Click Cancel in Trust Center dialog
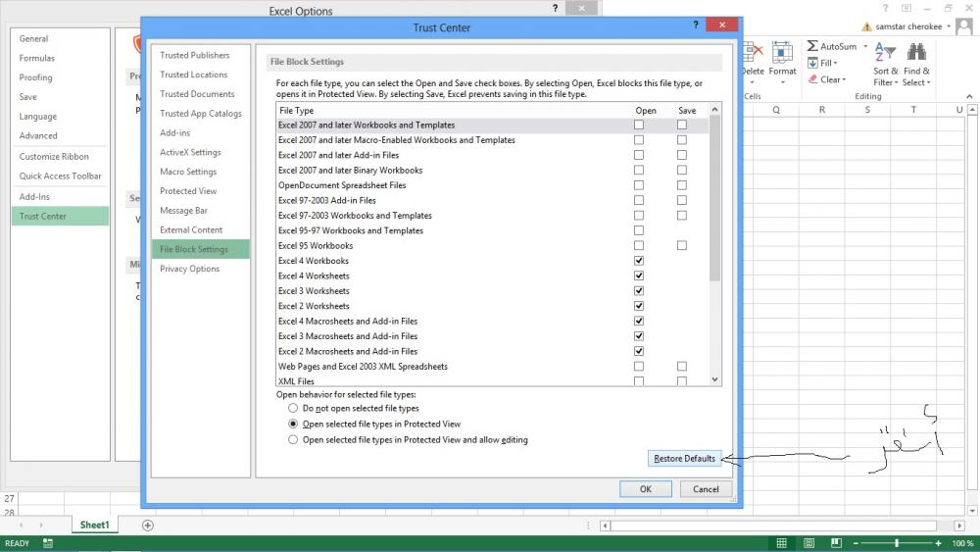This screenshot has height=552, width=980. tap(706, 489)
